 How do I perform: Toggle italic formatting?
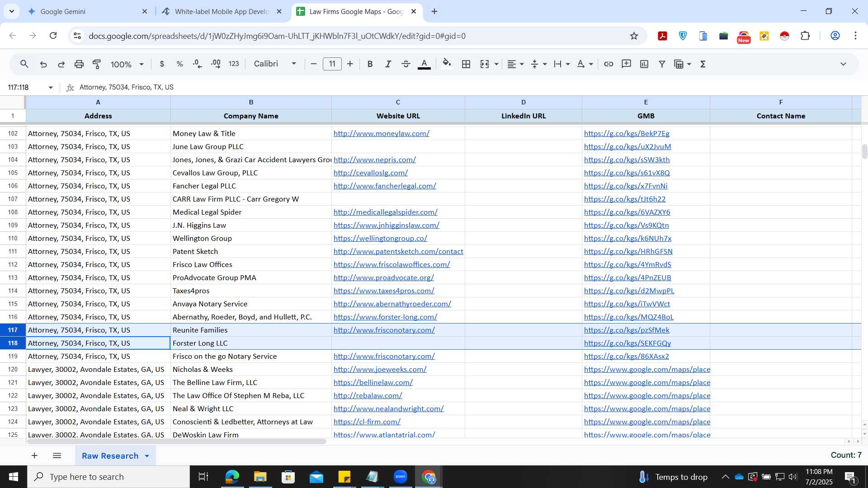click(388, 64)
